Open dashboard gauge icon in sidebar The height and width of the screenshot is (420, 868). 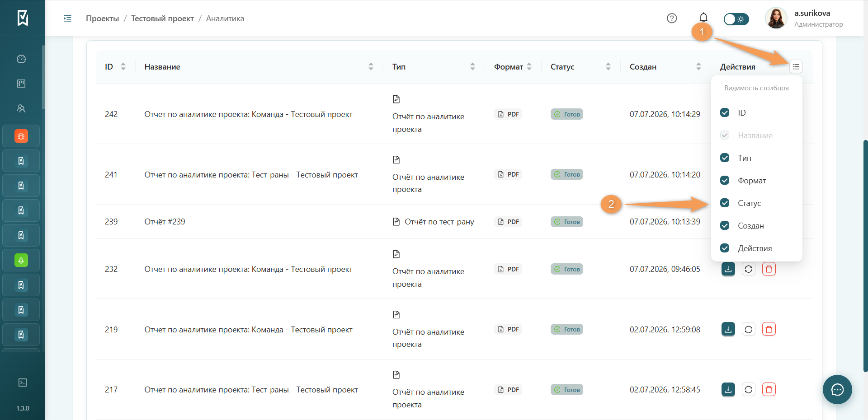coord(21,59)
